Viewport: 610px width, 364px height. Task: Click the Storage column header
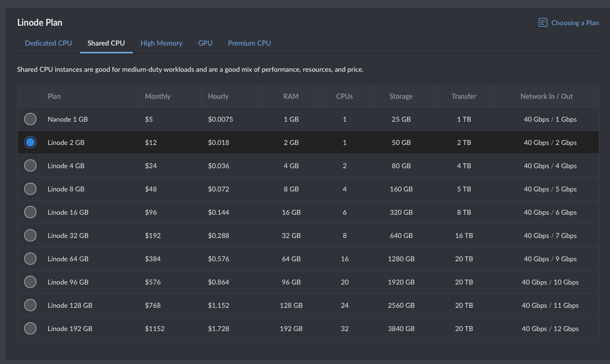tap(401, 96)
